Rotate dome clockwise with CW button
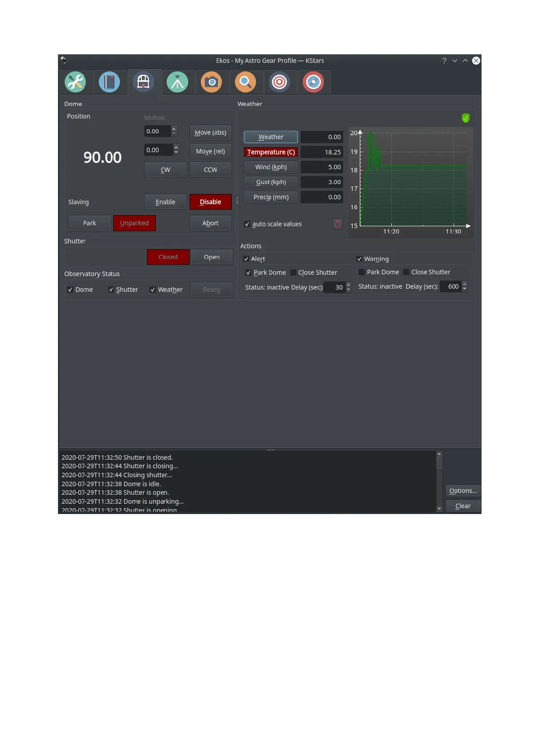 [x=165, y=170]
